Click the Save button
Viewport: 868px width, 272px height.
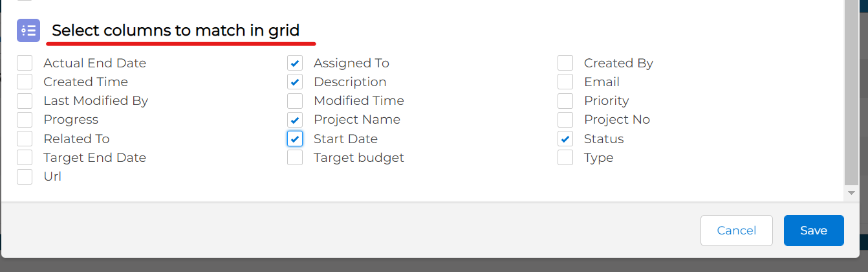coord(814,231)
